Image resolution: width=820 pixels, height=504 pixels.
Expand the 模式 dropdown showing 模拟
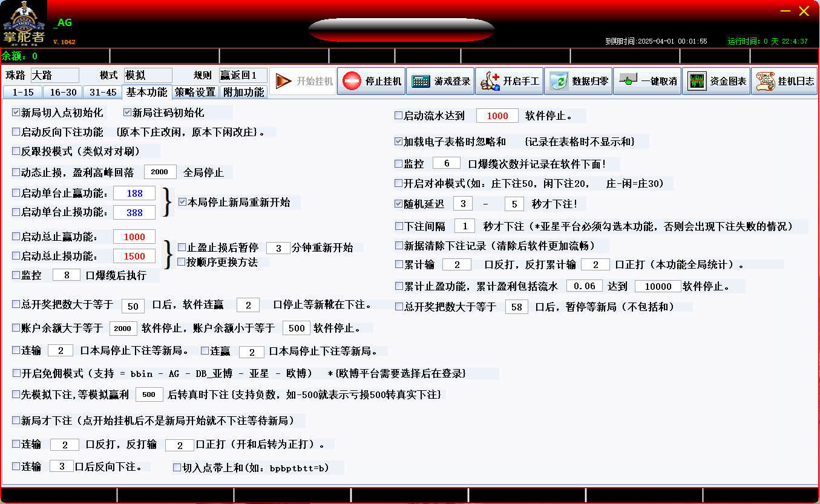point(148,76)
